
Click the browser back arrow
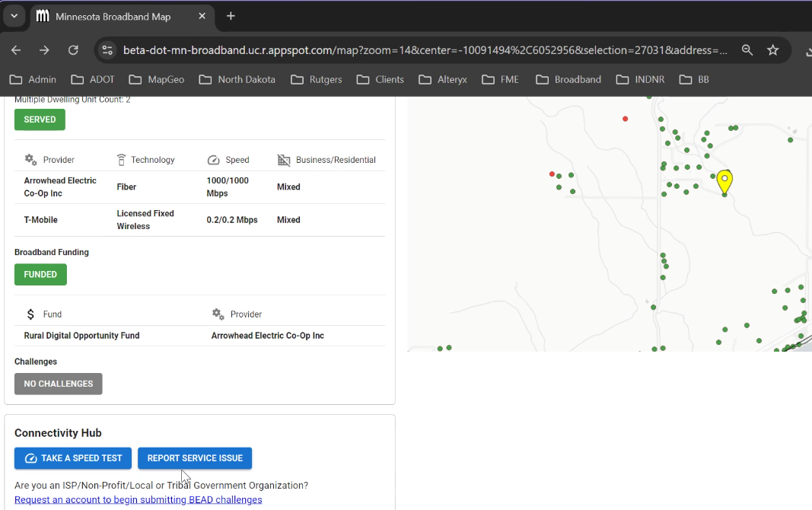(16, 50)
